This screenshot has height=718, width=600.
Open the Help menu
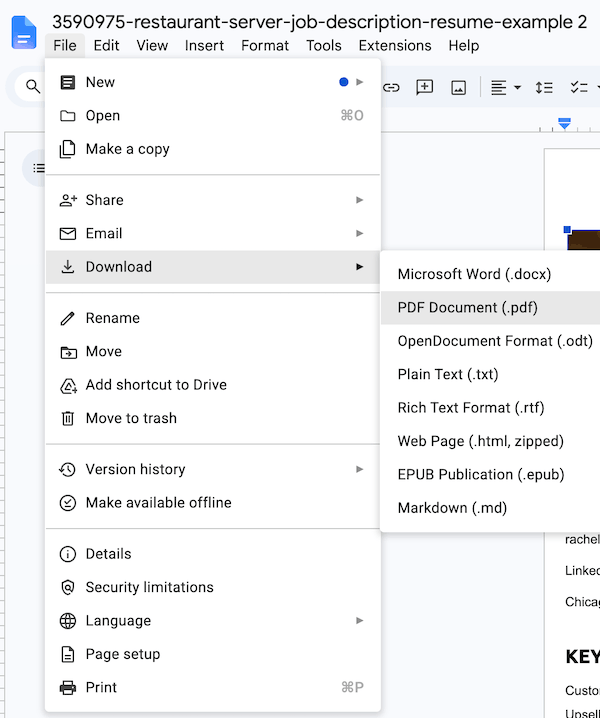click(x=464, y=45)
